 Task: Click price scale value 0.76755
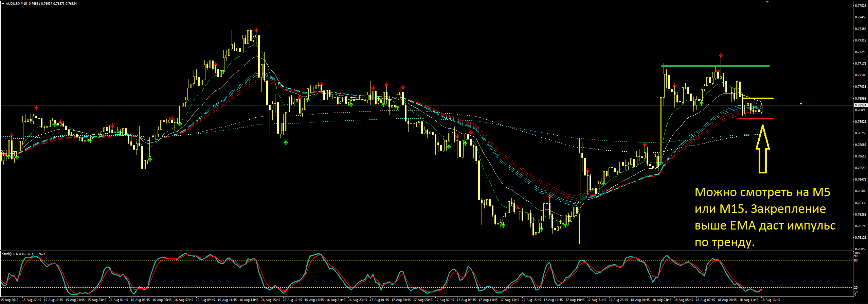(861, 133)
